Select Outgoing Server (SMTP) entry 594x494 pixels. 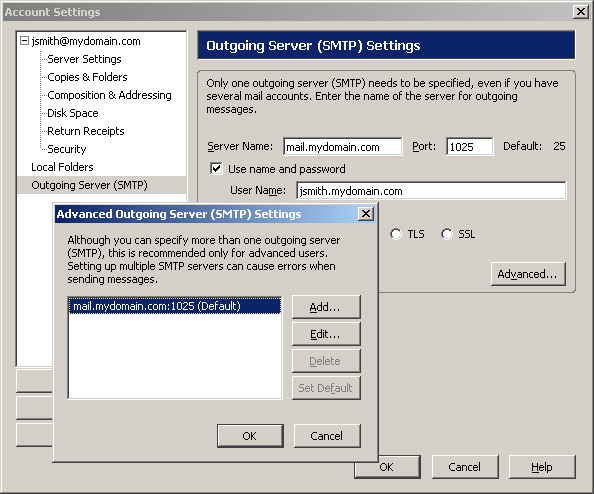click(x=89, y=185)
